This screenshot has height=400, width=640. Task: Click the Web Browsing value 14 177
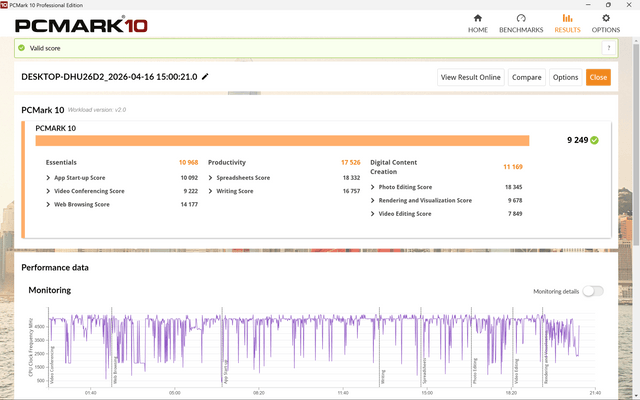pyautogui.click(x=189, y=204)
